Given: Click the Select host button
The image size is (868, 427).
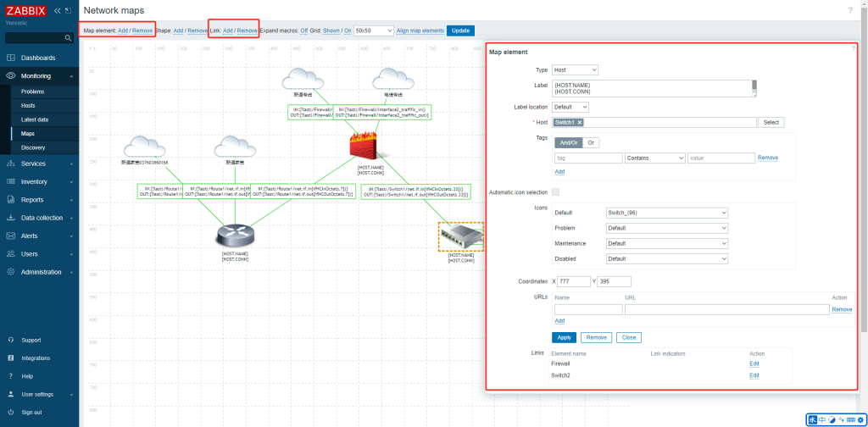Looking at the screenshot, I should click(771, 122).
